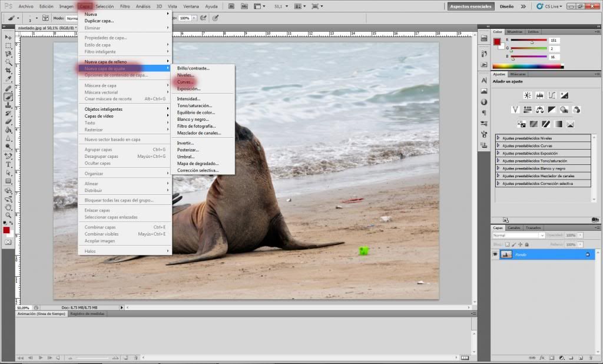This screenshot has width=603, height=364.
Task: Click the red R slider track
Action: click(528, 40)
